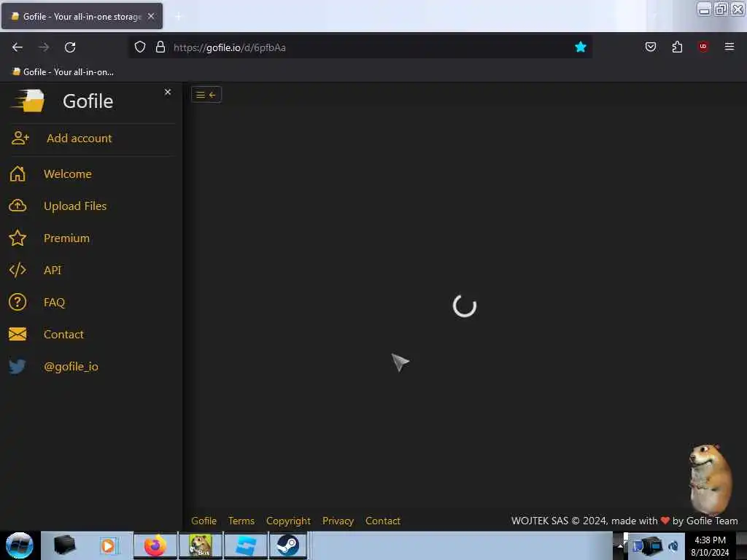Screen dimensions: 747x560
Task: Open the Upload Files section
Action: [75, 206]
